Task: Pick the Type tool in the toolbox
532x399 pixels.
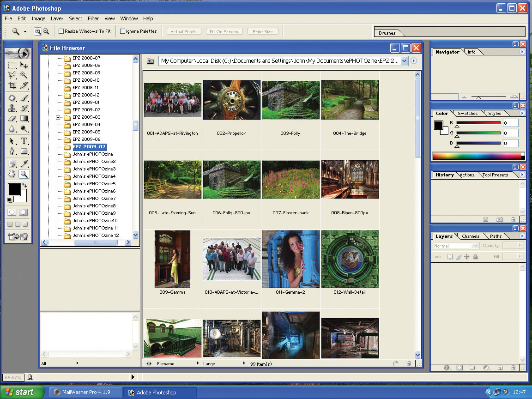Action: click(24, 141)
